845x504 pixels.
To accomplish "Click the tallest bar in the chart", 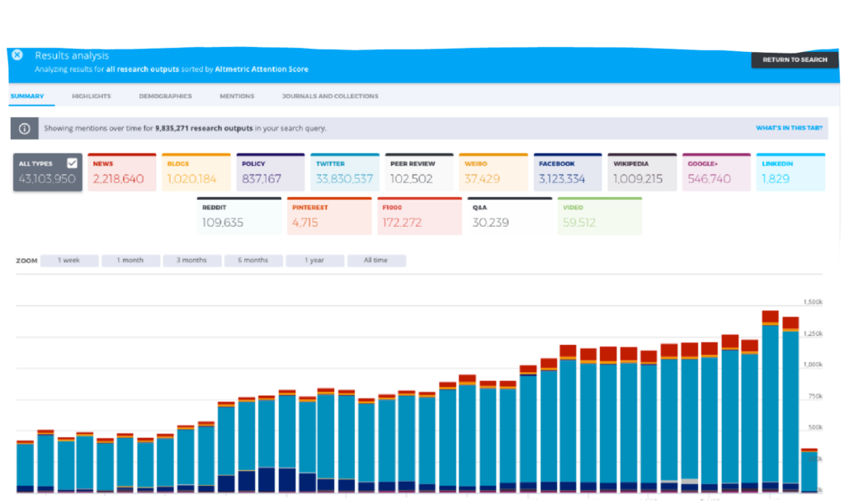I will click(770, 404).
